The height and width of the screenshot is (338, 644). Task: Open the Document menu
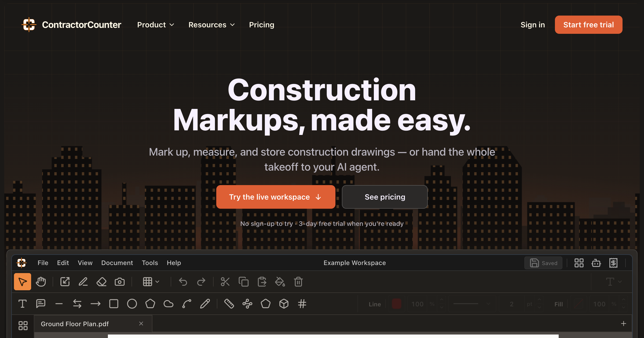pos(117,263)
